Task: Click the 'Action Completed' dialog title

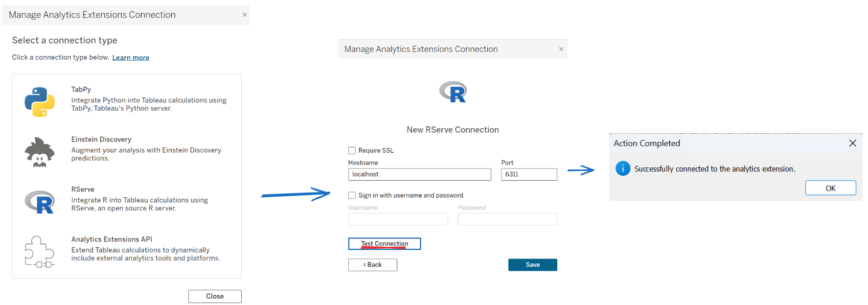Action: pos(647,143)
